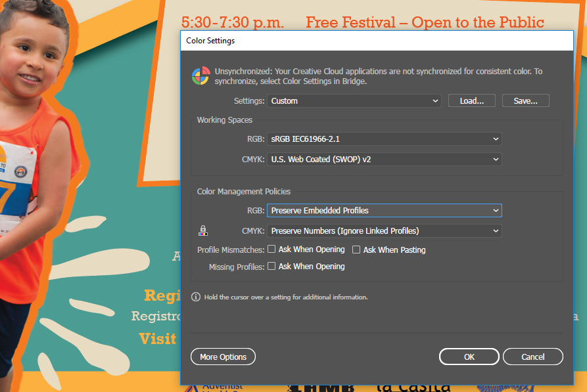Open the U.S. Web Coated (SWOP) v2 dropdown
This screenshot has height=392, width=587.
[x=384, y=159]
